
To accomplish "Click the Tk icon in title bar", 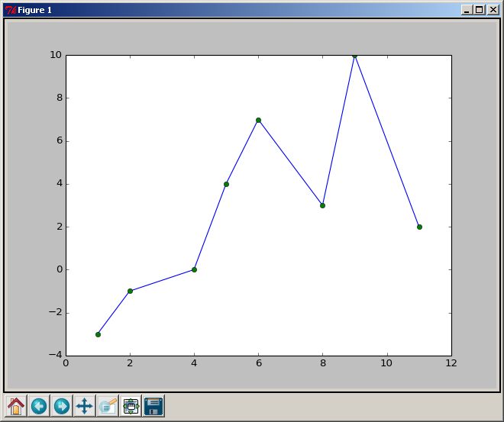I will (x=11, y=10).
